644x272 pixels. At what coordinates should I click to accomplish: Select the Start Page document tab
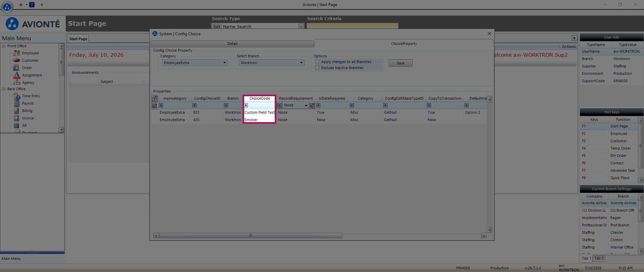point(78,39)
